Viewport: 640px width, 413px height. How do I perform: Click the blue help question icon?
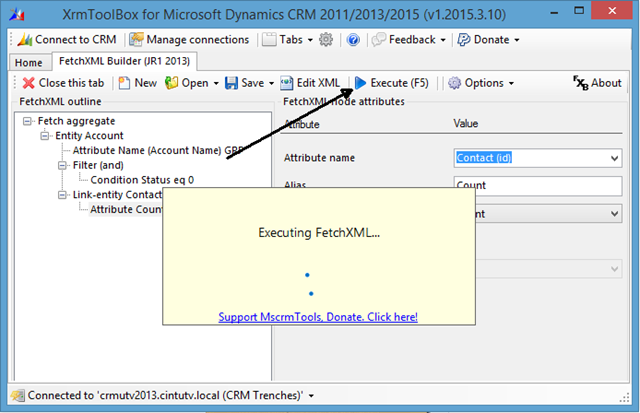[353, 40]
